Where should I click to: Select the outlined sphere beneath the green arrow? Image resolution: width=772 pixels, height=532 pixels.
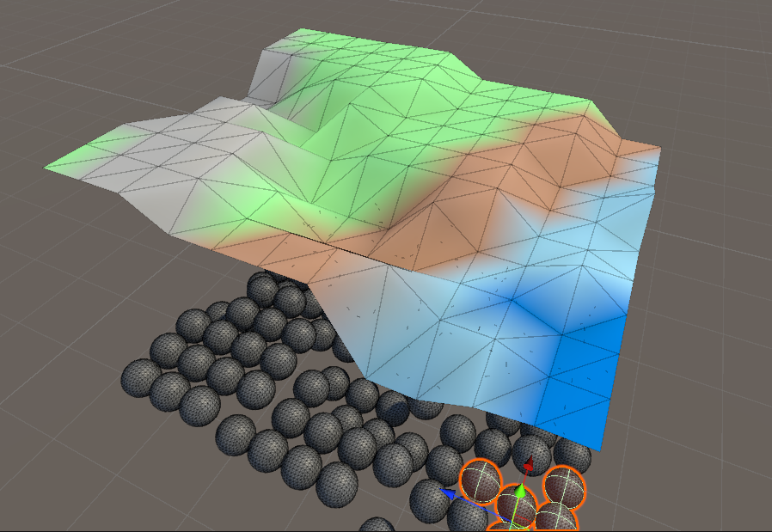(516, 507)
